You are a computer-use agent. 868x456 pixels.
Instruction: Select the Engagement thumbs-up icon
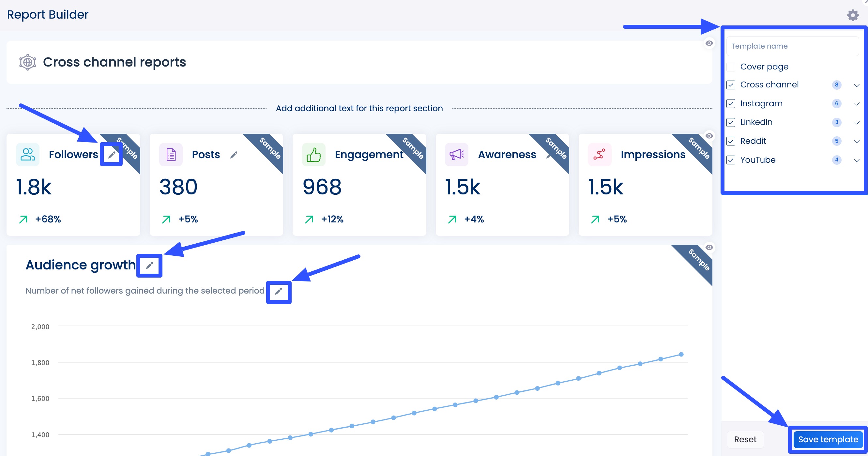click(x=313, y=154)
